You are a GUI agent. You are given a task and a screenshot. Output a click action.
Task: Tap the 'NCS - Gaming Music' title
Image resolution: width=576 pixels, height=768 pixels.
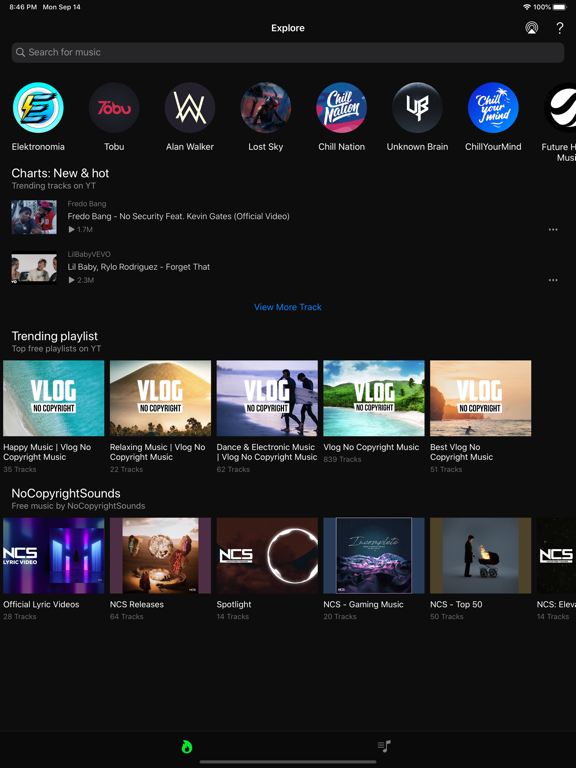(363, 604)
